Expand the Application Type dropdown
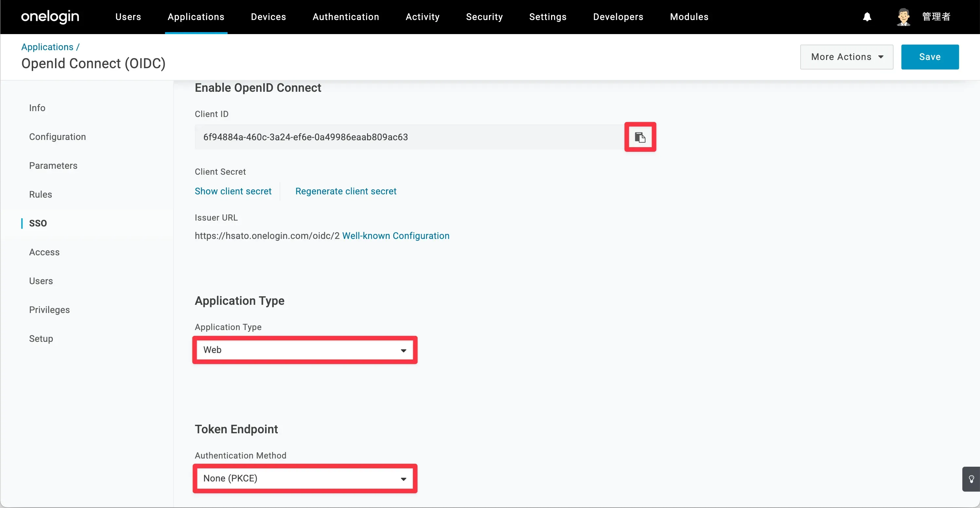 click(x=305, y=350)
